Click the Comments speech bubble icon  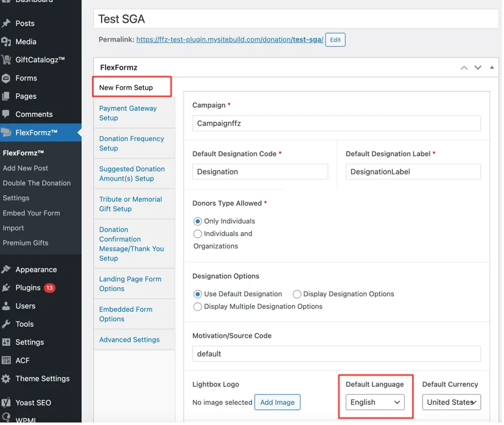(x=6, y=114)
